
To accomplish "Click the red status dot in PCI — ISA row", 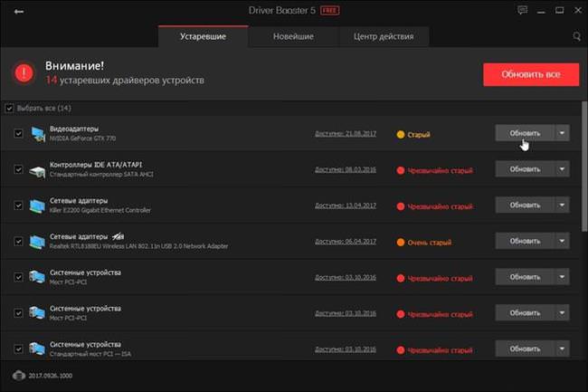I will click(401, 350).
